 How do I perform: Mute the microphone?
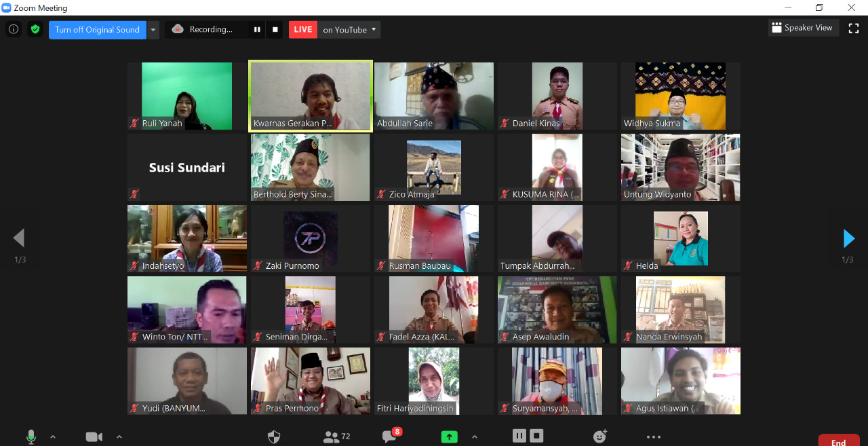(x=31, y=436)
